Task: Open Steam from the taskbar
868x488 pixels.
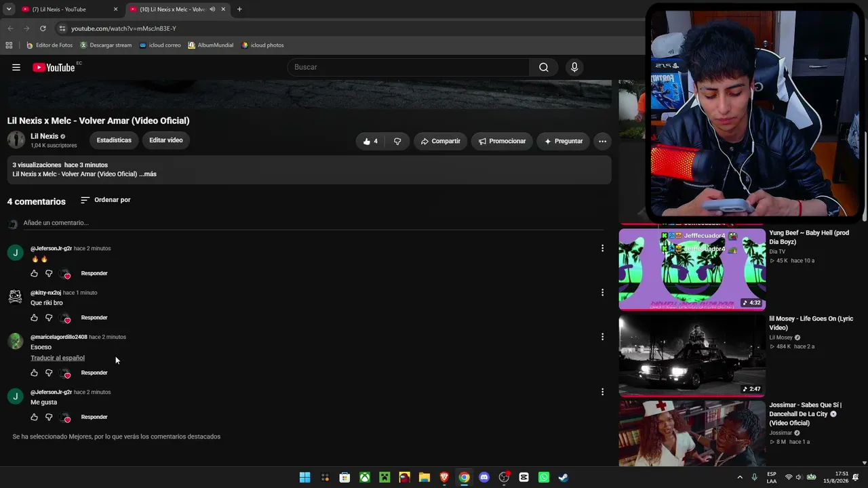Action: coord(564,477)
